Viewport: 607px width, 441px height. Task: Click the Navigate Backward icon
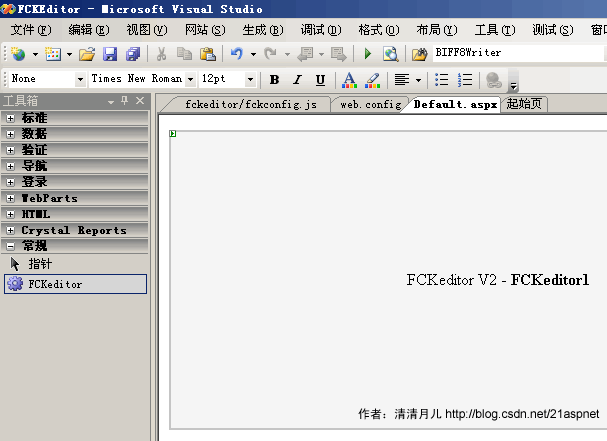305,54
